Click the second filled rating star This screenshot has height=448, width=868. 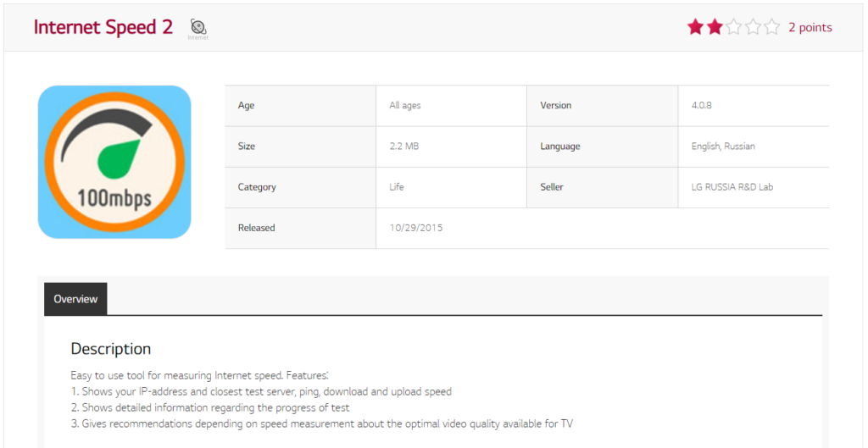pyautogui.click(x=715, y=27)
